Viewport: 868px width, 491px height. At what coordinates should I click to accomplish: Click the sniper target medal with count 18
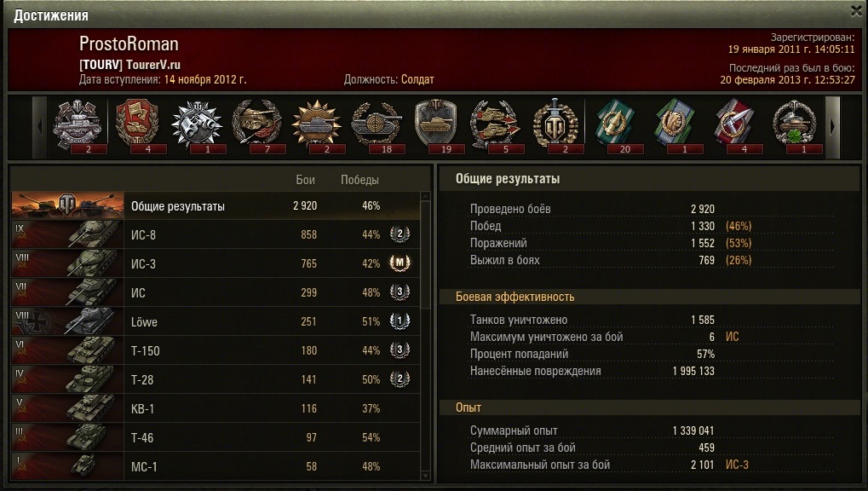tap(377, 125)
